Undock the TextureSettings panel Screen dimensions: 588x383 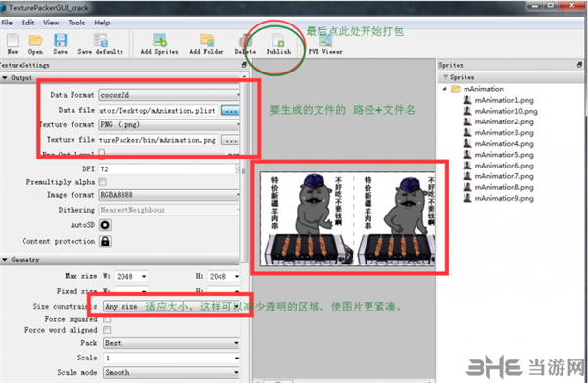(x=244, y=65)
